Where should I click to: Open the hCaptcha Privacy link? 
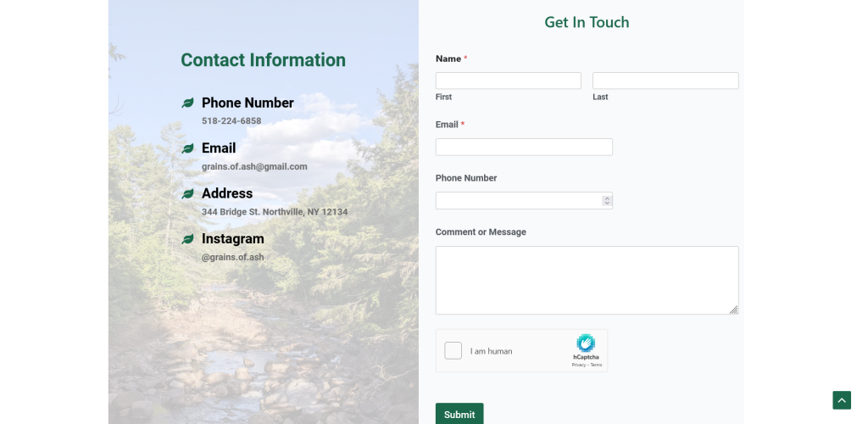click(578, 365)
